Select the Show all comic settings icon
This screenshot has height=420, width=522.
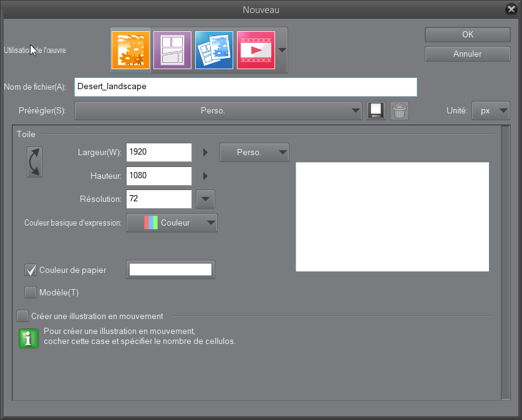coord(214,50)
